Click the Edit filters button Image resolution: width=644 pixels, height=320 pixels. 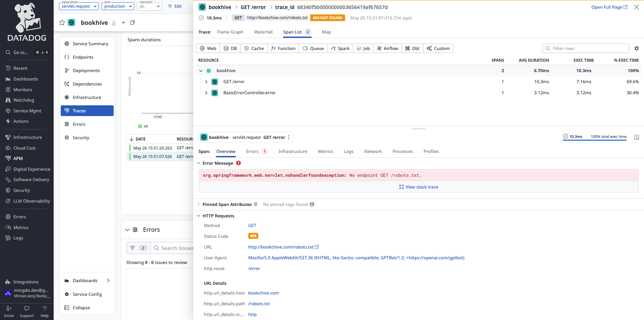(x=175, y=6)
